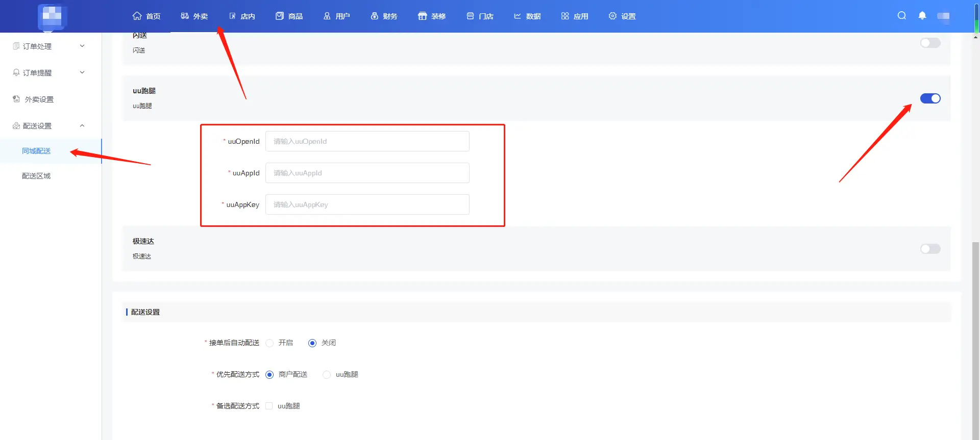Click the search magnifier icon in header

point(902,15)
